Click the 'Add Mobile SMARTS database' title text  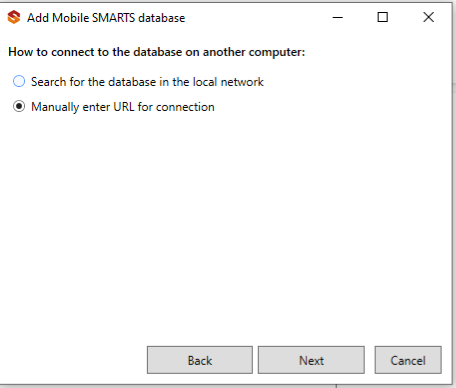(106, 18)
